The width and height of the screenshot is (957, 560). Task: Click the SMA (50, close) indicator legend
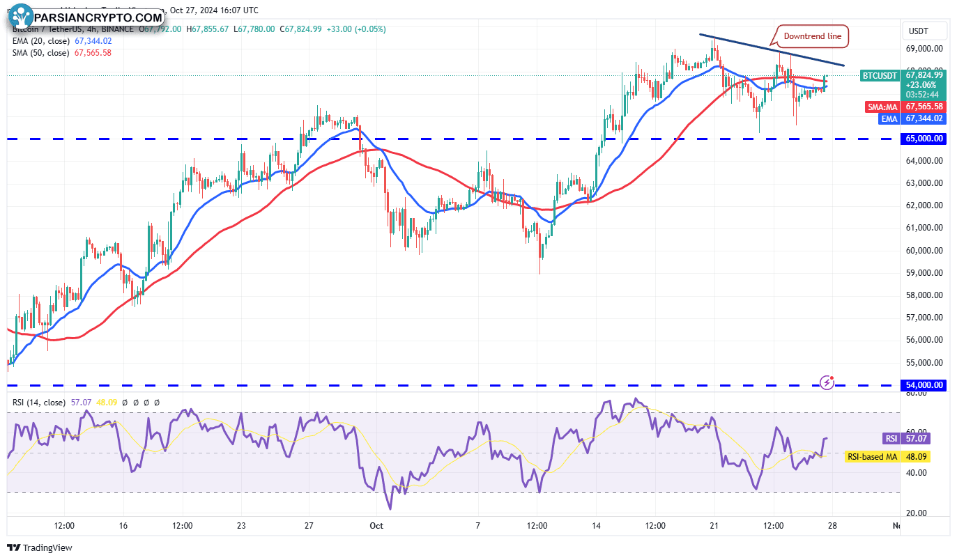pos(40,53)
